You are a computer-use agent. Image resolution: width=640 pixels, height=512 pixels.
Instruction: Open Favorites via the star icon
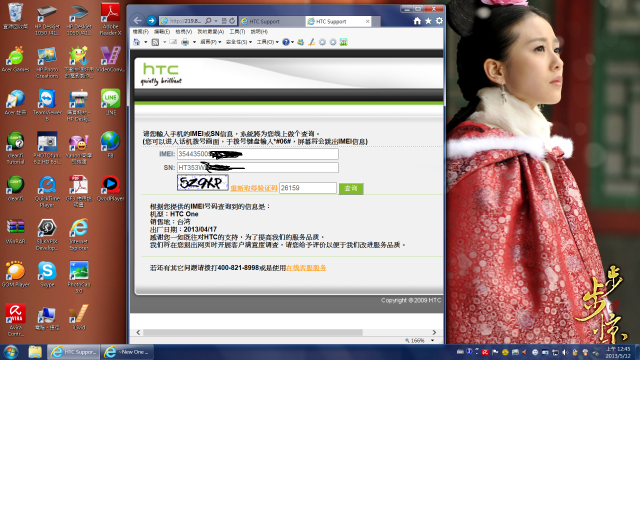428,21
